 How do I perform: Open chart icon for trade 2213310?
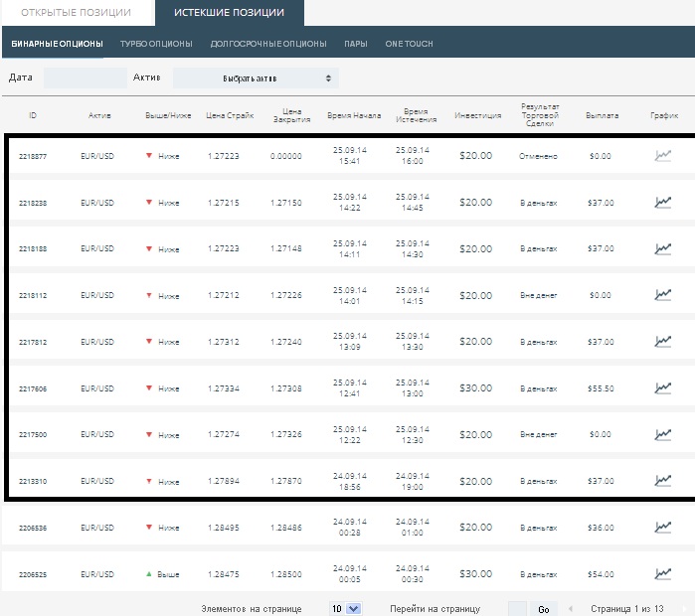[662, 481]
